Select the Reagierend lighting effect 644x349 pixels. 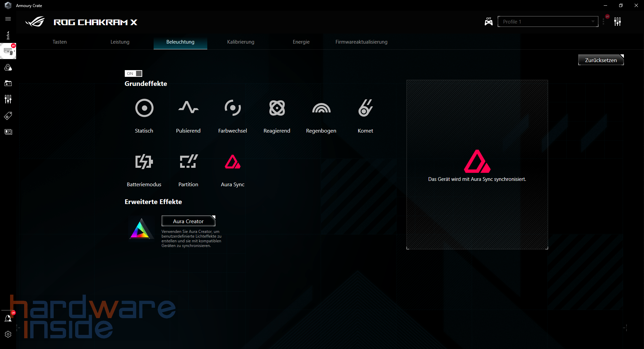point(277,116)
